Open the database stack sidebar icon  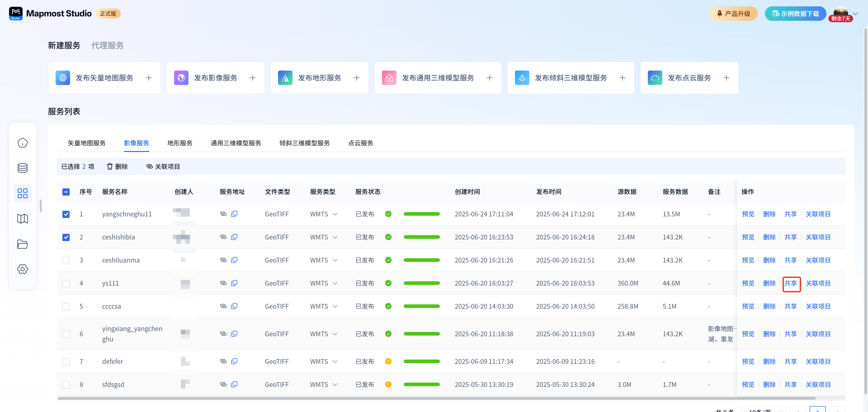pos(23,168)
